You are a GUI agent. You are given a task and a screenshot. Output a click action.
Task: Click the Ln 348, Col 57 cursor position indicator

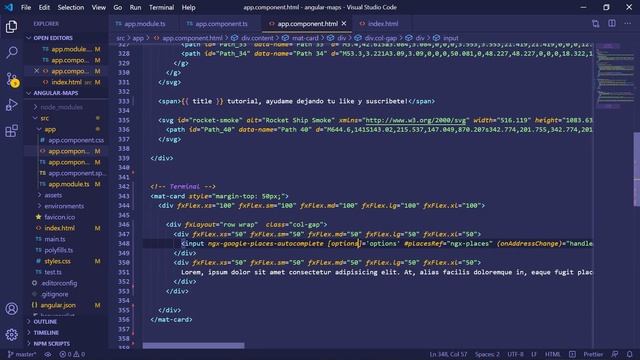[448, 354]
